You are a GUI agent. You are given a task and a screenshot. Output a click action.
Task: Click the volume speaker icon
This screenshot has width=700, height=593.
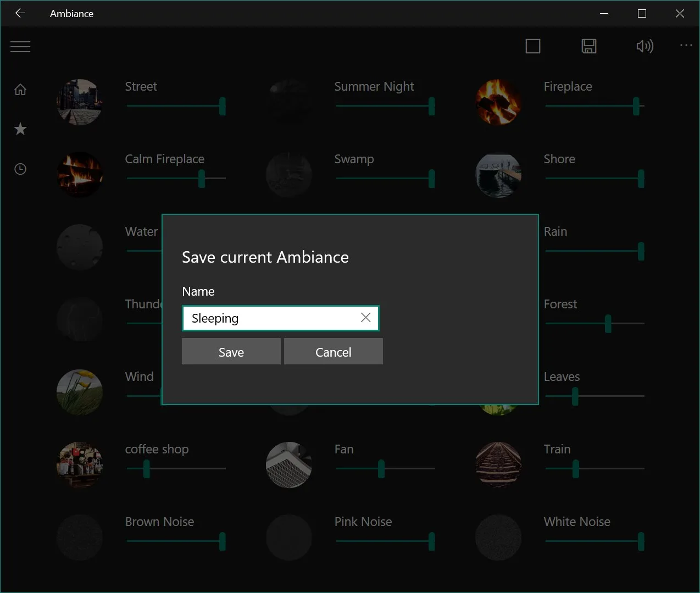[x=645, y=46]
